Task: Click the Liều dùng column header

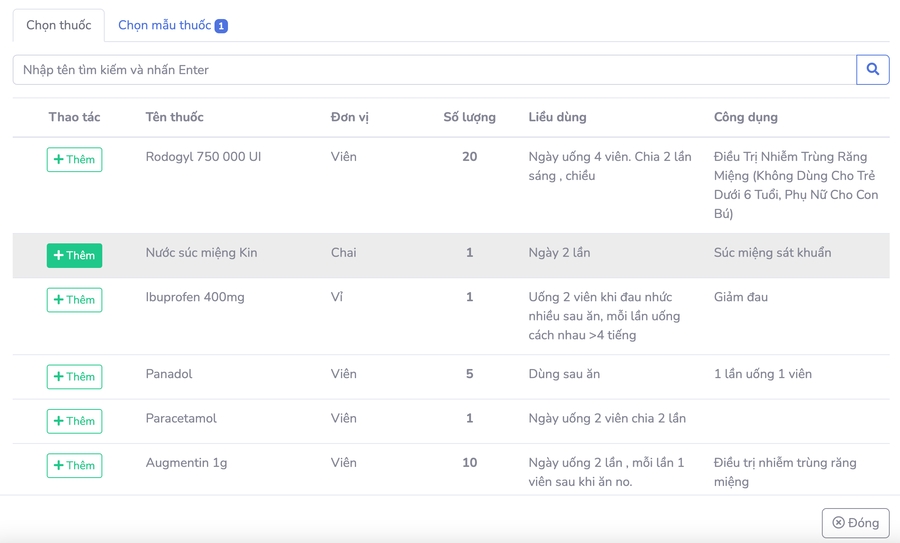Action: point(557,117)
